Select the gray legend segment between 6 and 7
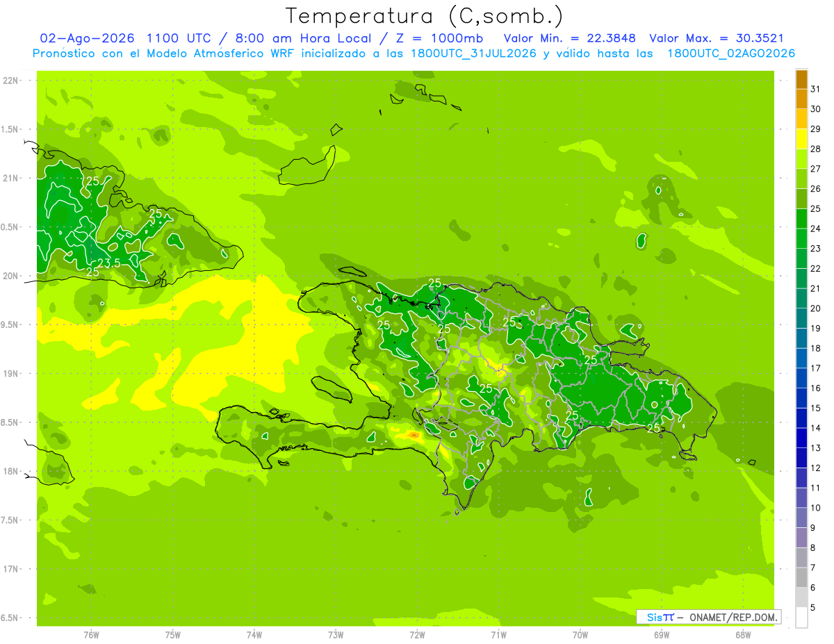834x644 pixels. click(x=801, y=577)
